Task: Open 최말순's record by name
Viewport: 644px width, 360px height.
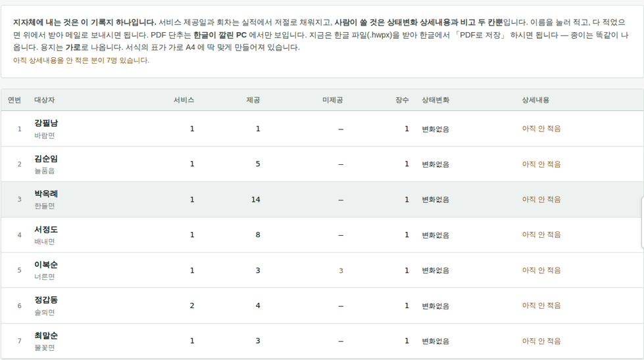Action: [x=46, y=336]
